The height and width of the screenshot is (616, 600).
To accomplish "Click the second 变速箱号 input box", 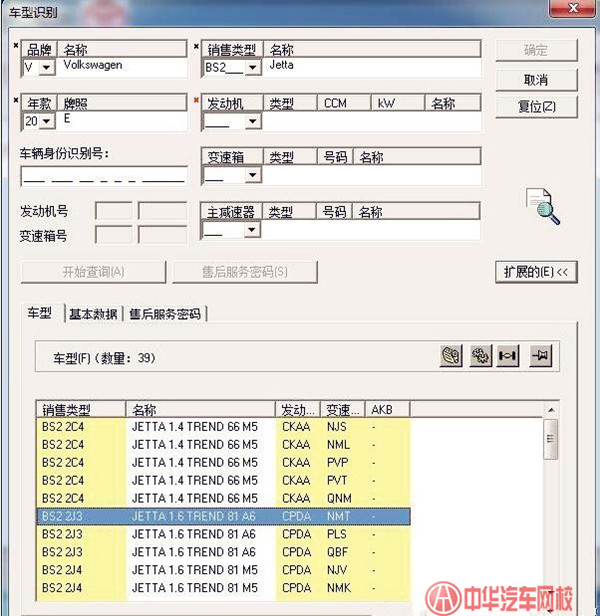I will [x=162, y=235].
